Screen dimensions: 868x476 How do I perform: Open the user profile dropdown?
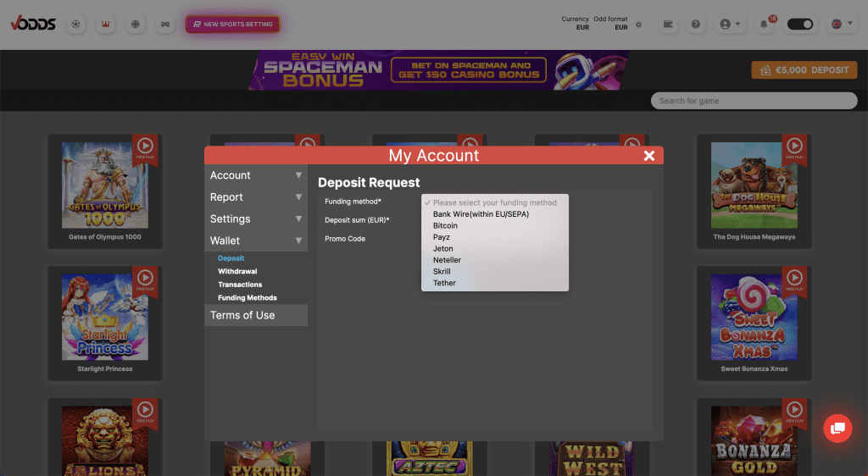[729, 25]
